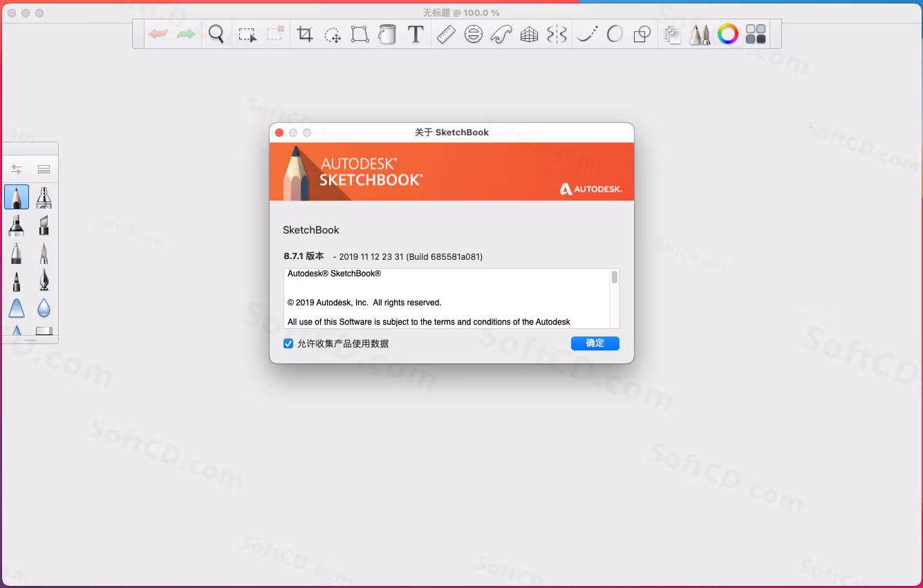Select the Distort tool

coord(360,34)
